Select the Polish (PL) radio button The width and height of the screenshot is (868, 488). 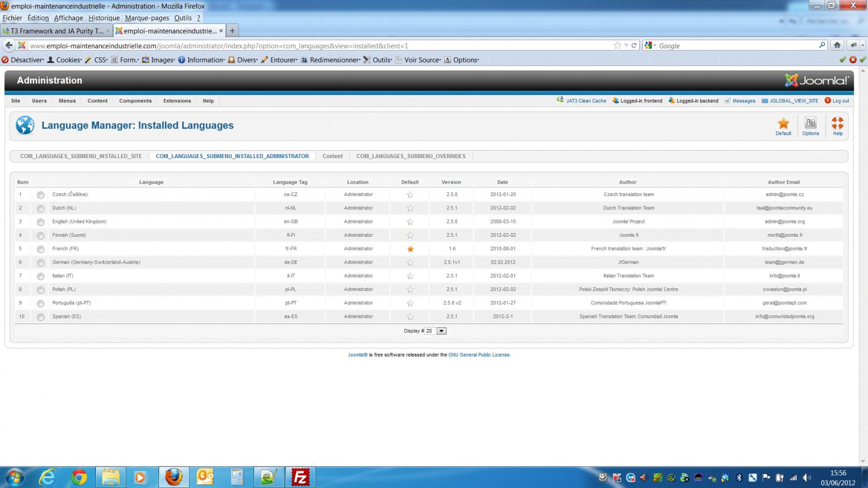(x=41, y=290)
